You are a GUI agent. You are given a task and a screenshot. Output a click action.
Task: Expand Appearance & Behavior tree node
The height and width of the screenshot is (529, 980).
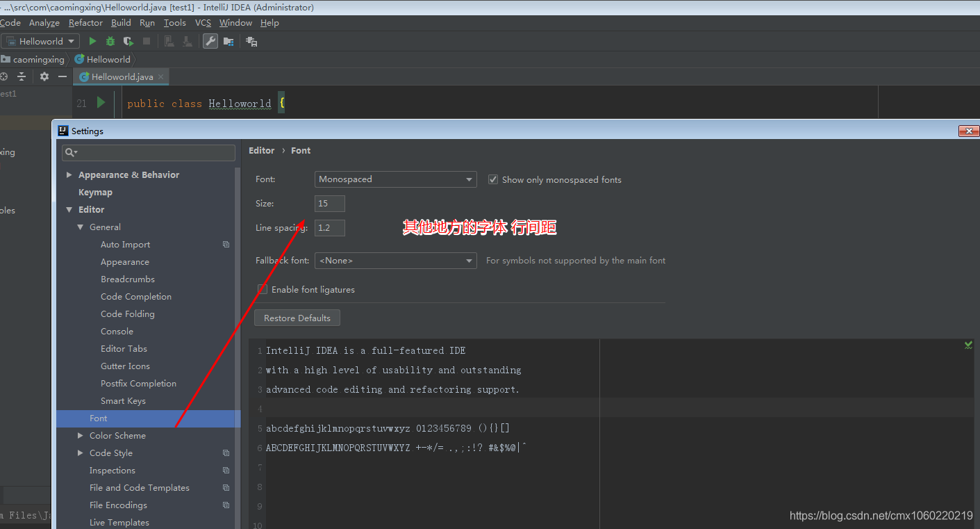click(69, 175)
